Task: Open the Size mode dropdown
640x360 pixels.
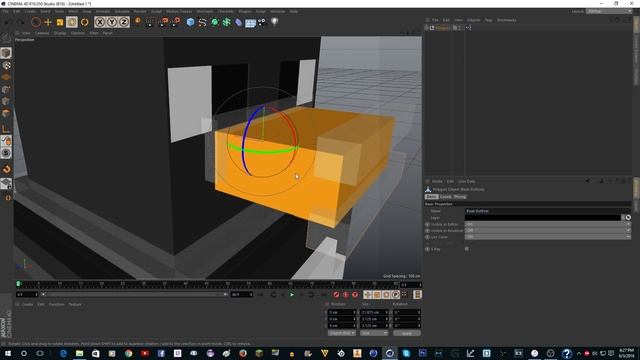Action: tap(374, 333)
